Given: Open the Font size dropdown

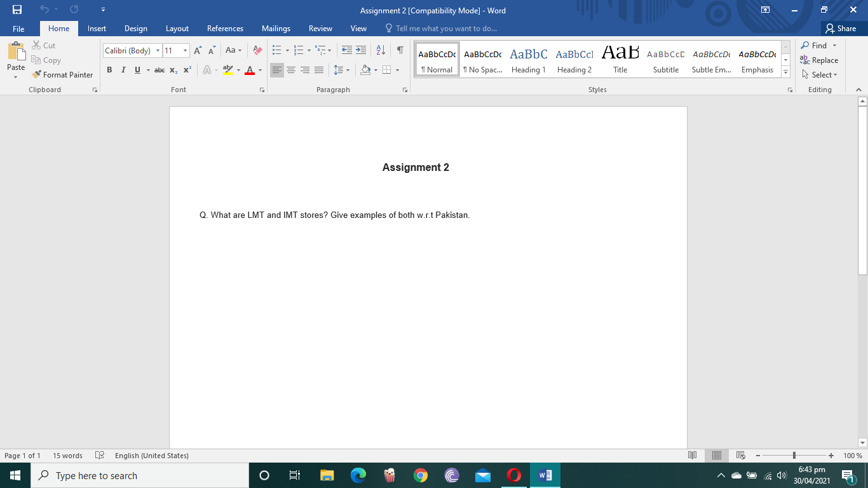Looking at the screenshot, I should (x=184, y=50).
